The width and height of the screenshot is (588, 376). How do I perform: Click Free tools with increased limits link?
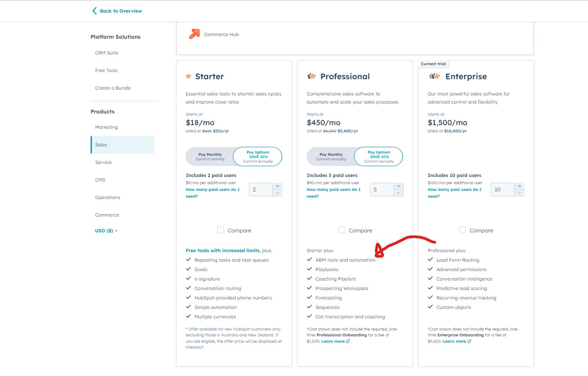click(x=221, y=249)
